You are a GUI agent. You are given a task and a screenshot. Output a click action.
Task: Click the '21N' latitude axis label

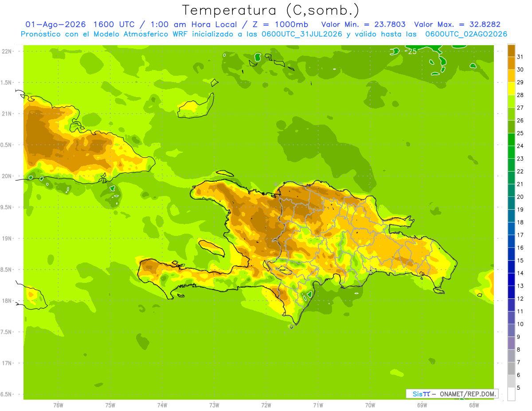coord(7,114)
